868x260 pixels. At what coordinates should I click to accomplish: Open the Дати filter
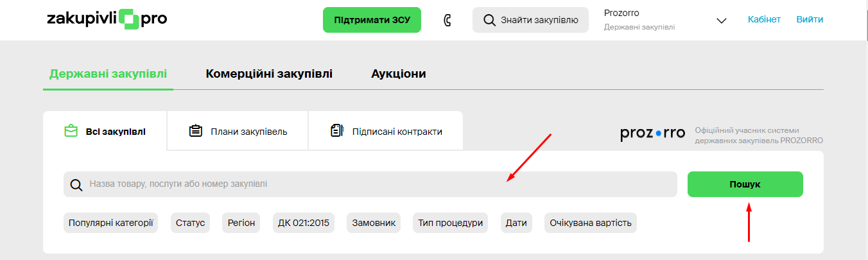click(516, 223)
